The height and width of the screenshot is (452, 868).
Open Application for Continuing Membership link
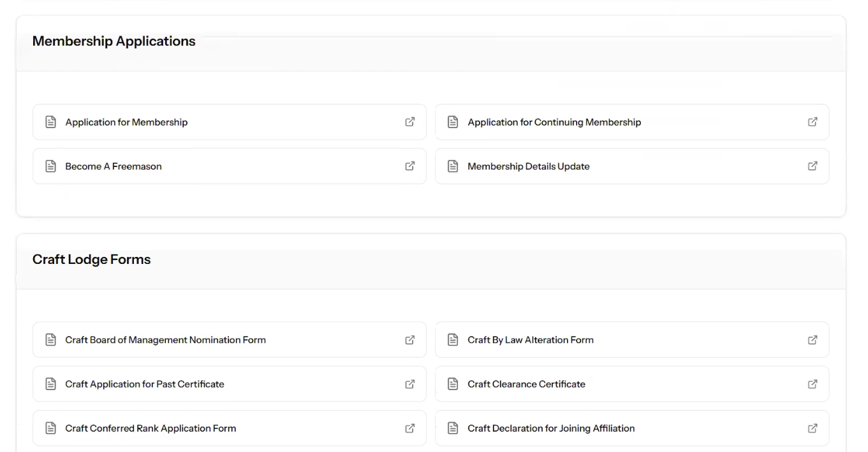[x=554, y=122]
